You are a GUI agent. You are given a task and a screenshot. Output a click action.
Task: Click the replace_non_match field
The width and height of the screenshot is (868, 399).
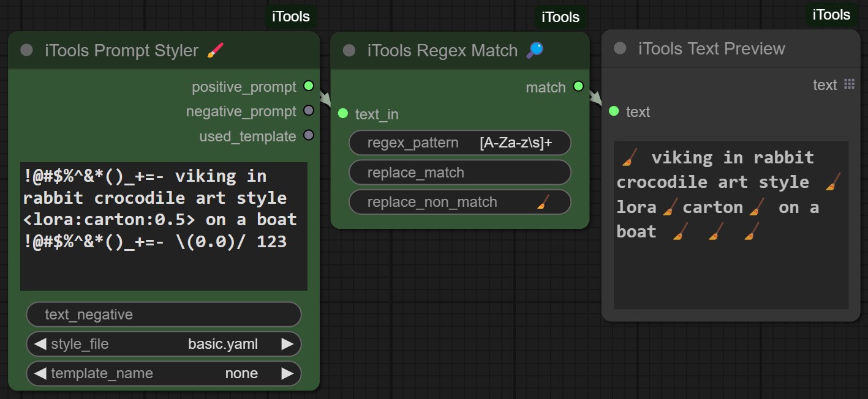460,202
